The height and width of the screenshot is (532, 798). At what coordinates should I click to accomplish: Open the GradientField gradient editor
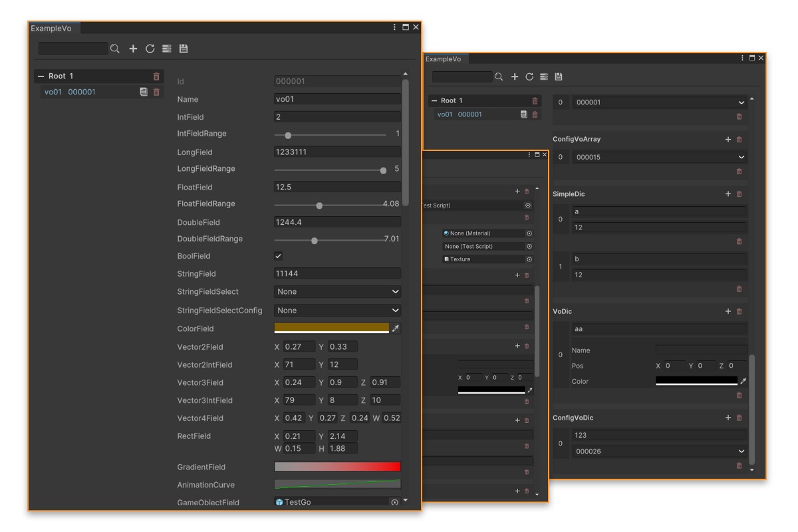[x=337, y=467]
